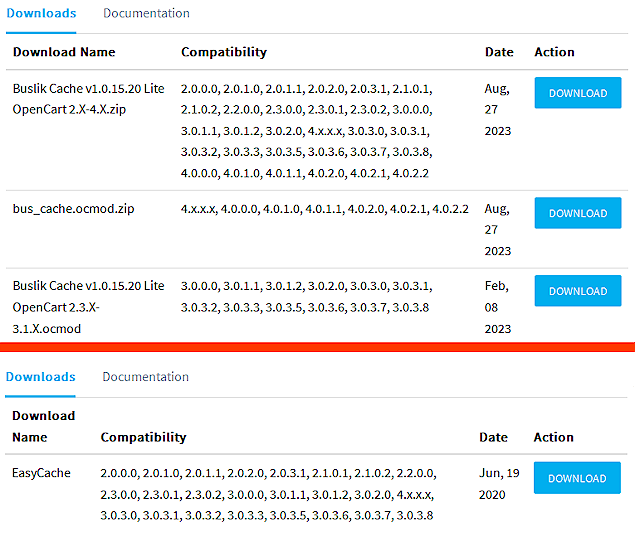
Task: Click the 'OpenCart 2.3.X-' file name line
Action: [56, 307]
